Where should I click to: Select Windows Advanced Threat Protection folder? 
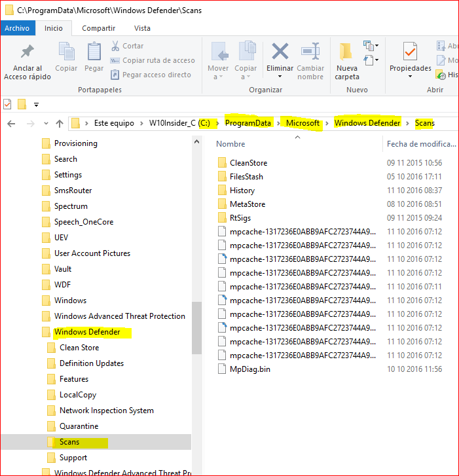(x=120, y=316)
